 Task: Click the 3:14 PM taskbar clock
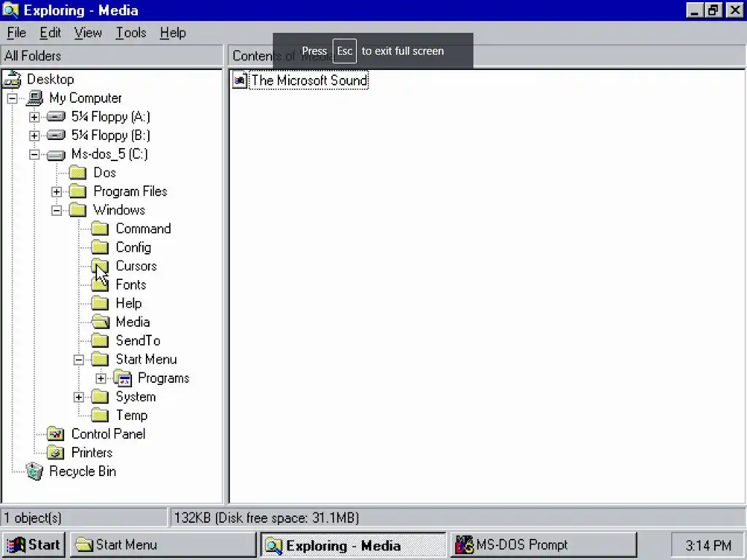coord(708,545)
